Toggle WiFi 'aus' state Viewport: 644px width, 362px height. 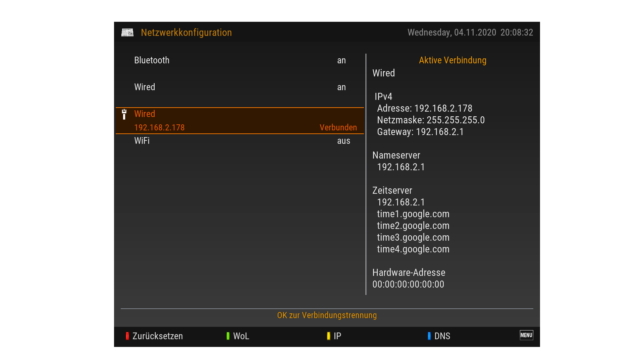pos(343,141)
